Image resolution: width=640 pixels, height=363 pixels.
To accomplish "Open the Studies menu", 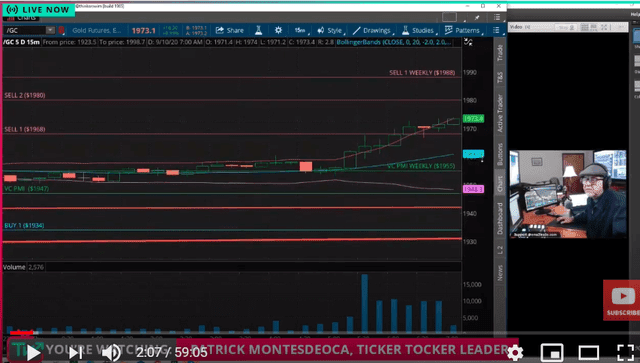I will point(419,30).
